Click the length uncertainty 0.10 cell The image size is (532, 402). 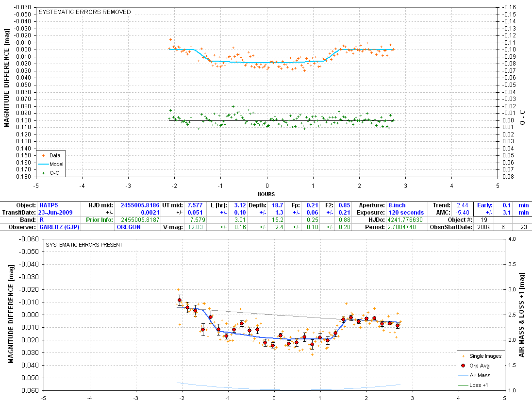click(240, 212)
